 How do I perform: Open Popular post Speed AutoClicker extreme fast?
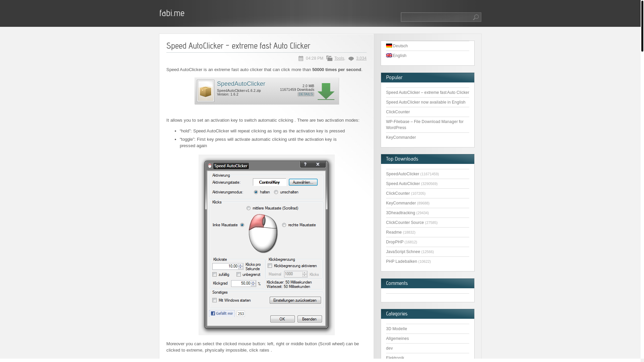[428, 93]
